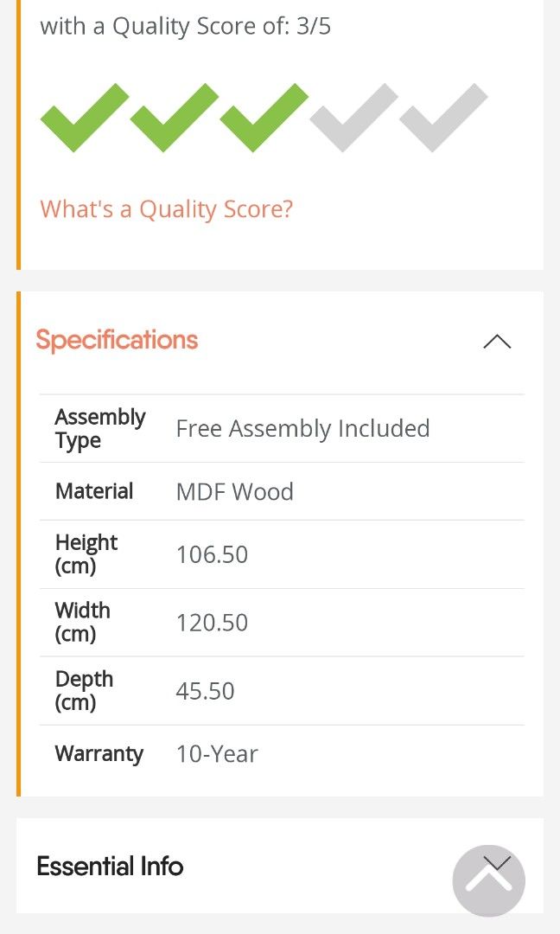Collapse the Specifications section chevron

(x=497, y=341)
